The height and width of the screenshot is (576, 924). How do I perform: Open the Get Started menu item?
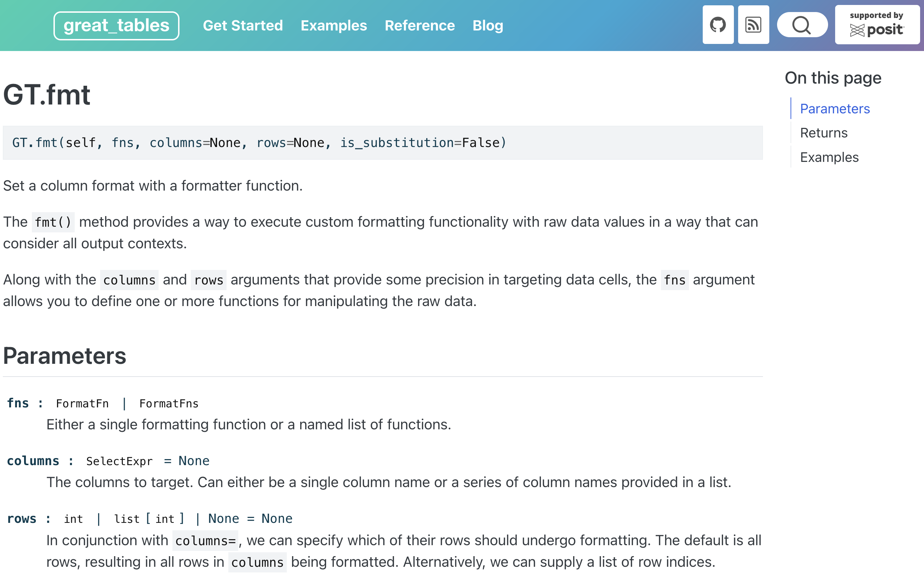click(243, 26)
